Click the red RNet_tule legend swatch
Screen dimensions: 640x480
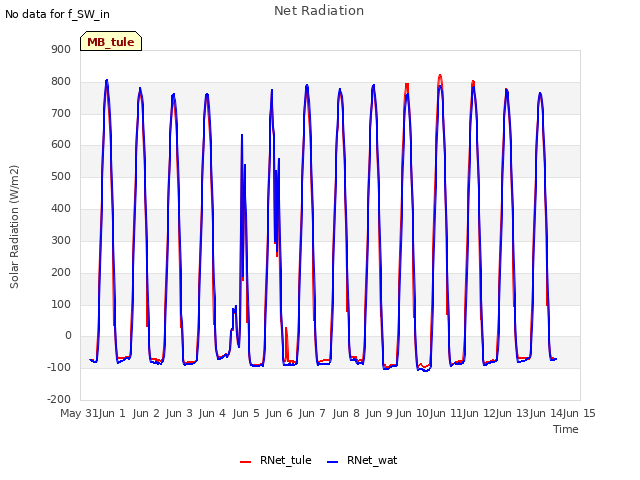245,462
